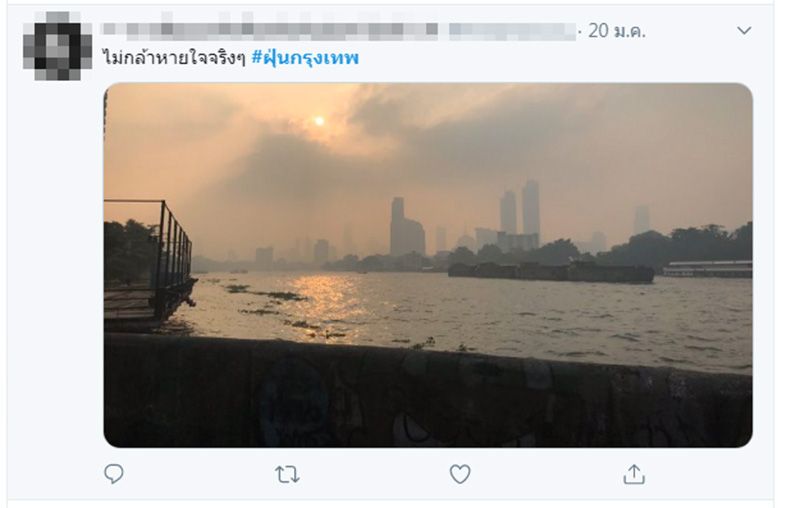Like the tweet with the heart icon
The width and height of the screenshot is (800, 508).
(460, 474)
